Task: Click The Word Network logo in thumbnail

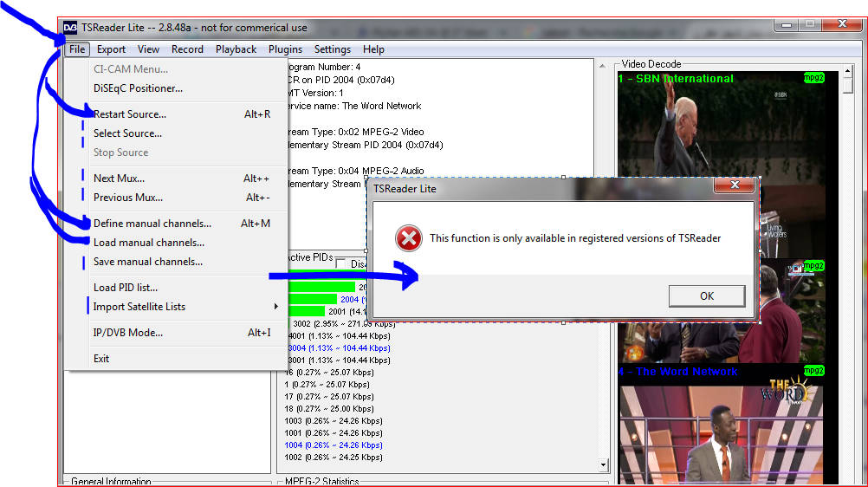Action: (788, 393)
